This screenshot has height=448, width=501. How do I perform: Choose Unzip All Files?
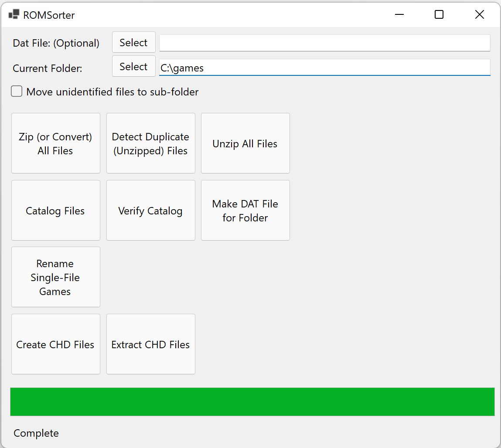(x=245, y=143)
